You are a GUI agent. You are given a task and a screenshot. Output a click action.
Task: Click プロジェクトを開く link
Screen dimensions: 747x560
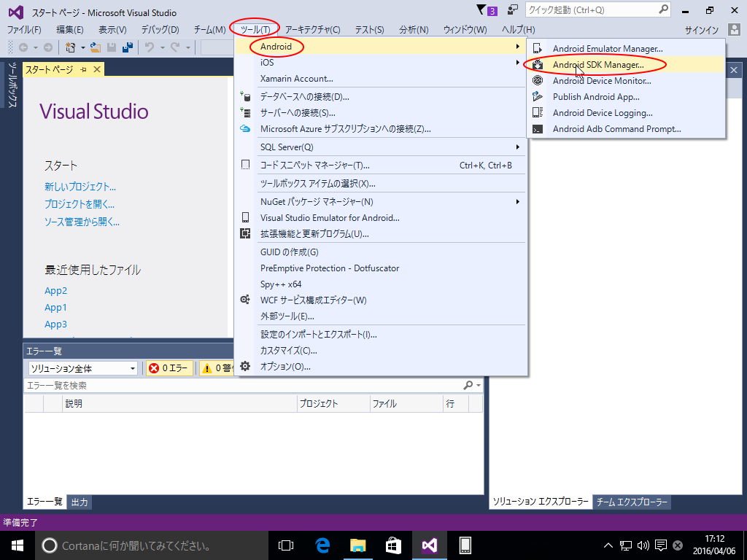(x=80, y=204)
